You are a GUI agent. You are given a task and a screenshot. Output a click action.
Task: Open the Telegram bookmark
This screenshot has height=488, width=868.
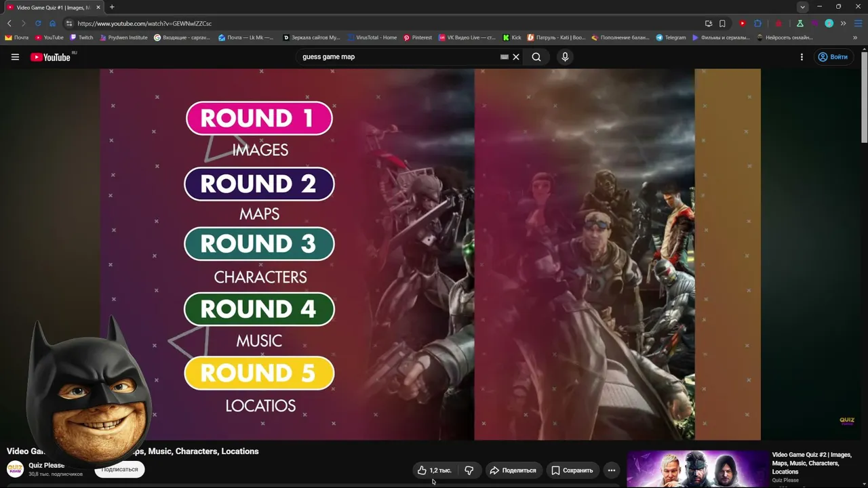(671, 37)
